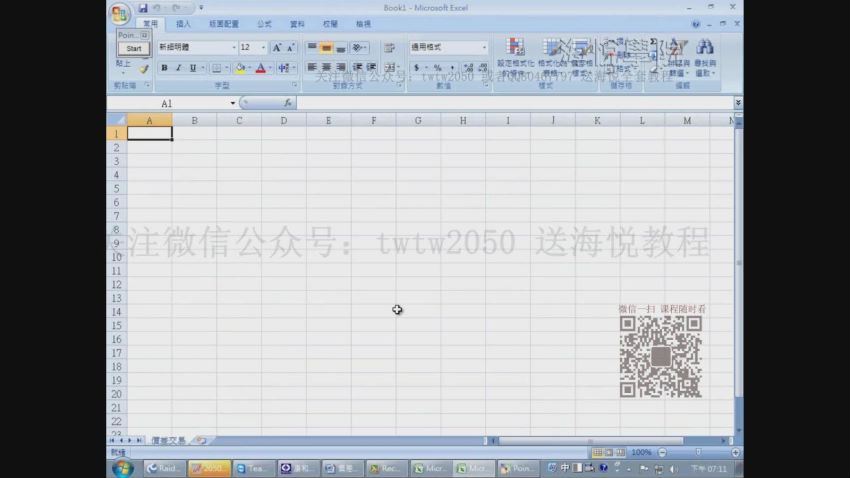Click the Borders icon
Screen dimensions: 850x478
[216, 68]
